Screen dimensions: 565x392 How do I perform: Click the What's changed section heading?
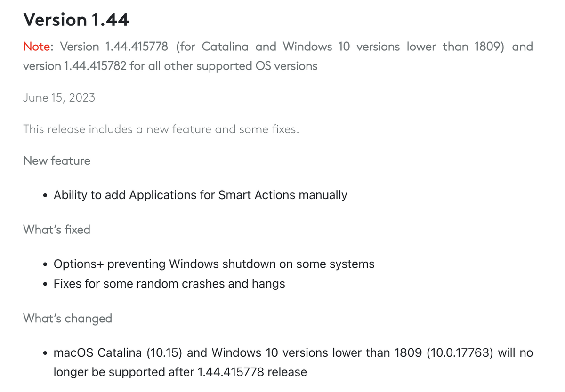pyautogui.click(x=67, y=319)
